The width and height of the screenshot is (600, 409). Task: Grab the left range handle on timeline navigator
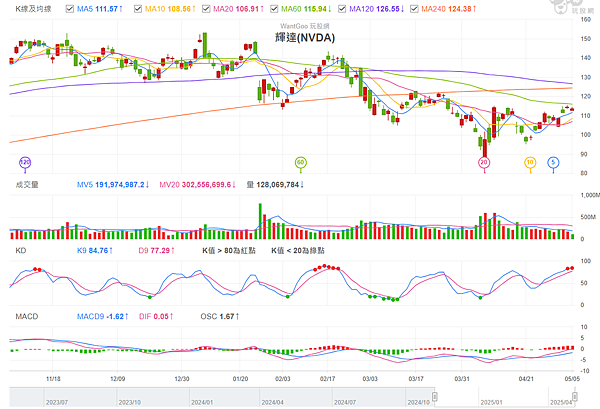click(x=435, y=397)
